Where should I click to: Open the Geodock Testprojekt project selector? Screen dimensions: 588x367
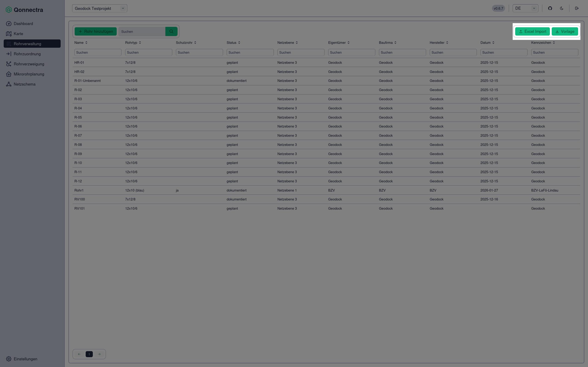coord(99,8)
